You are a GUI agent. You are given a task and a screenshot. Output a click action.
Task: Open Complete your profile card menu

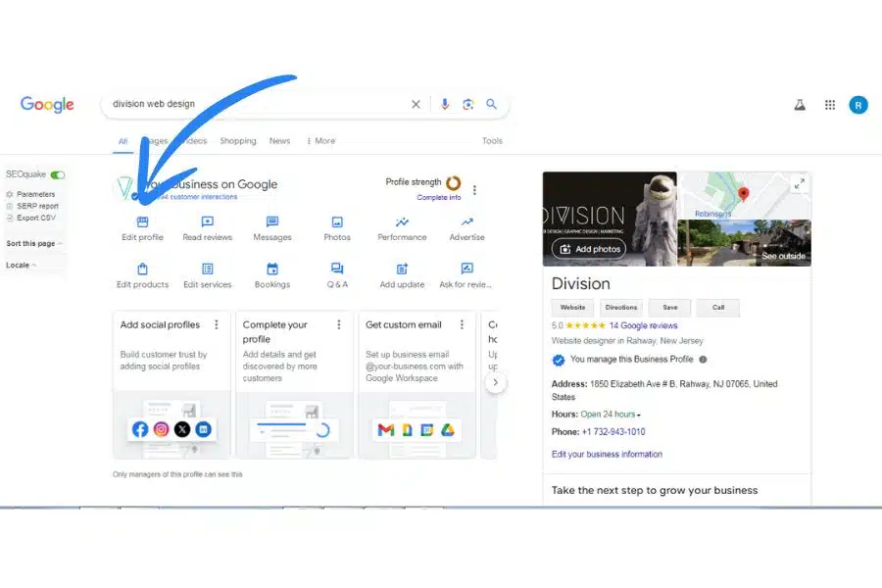pyautogui.click(x=339, y=324)
